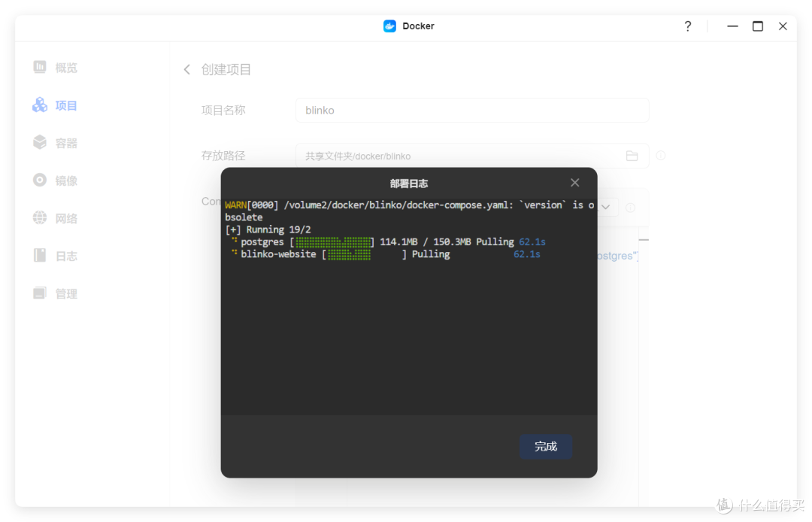Screen dimensions: 812x522
Task: Click the Docker whale icon in title bar
Action: click(389, 26)
